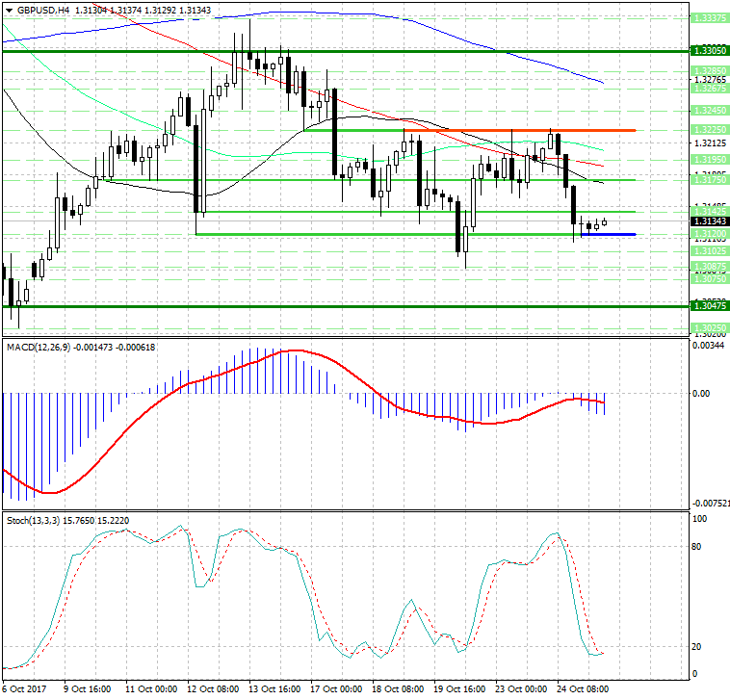Select the 1.30475 price level label

point(710,305)
